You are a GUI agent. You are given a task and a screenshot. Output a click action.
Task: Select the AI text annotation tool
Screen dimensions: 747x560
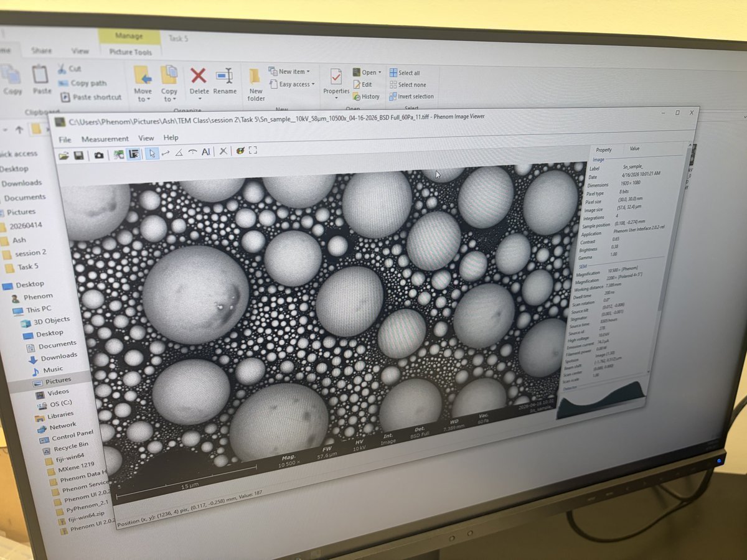click(x=206, y=152)
